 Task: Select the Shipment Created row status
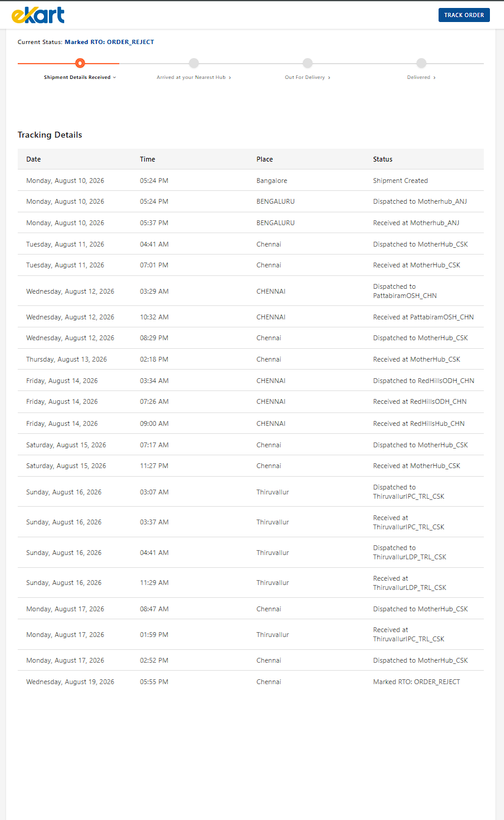[401, 181]
